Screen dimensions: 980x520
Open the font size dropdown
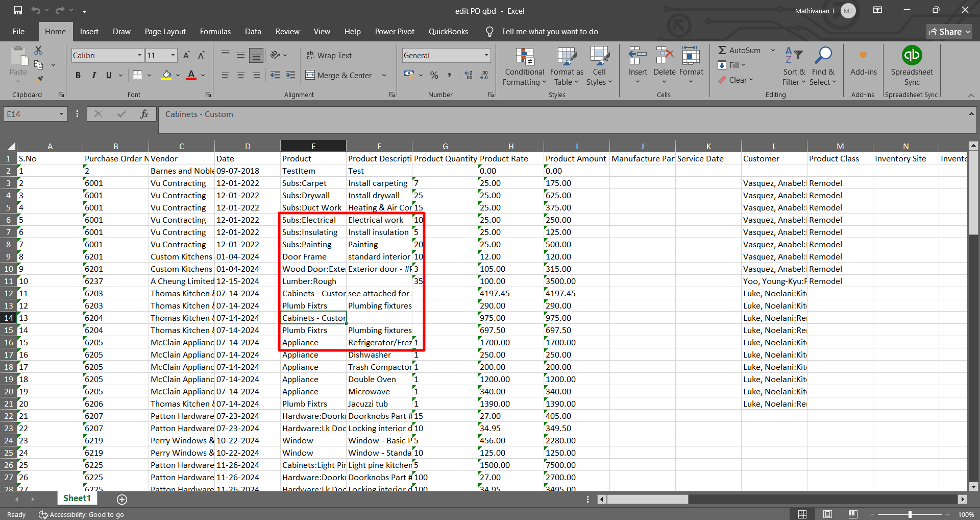(x=173, y=55)
